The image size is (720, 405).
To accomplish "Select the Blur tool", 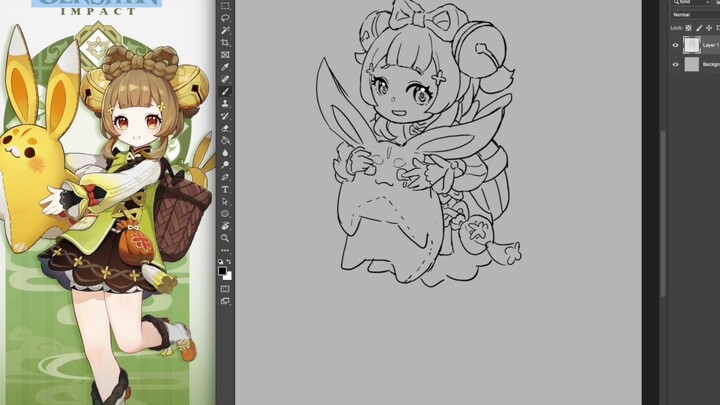I will (x=225, y=153).
